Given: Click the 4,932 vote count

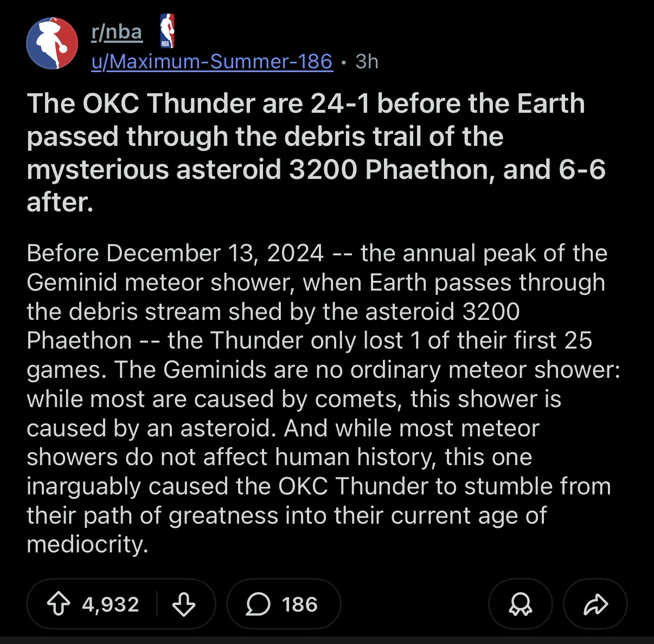Looking at the screenshot, I should (x=111, y=604).
